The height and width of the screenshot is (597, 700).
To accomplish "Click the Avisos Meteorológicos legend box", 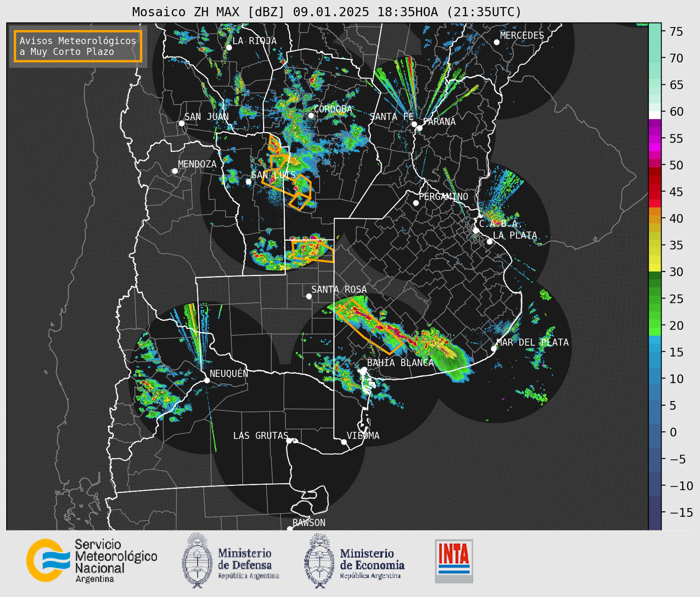I will [x=78, y=46].
